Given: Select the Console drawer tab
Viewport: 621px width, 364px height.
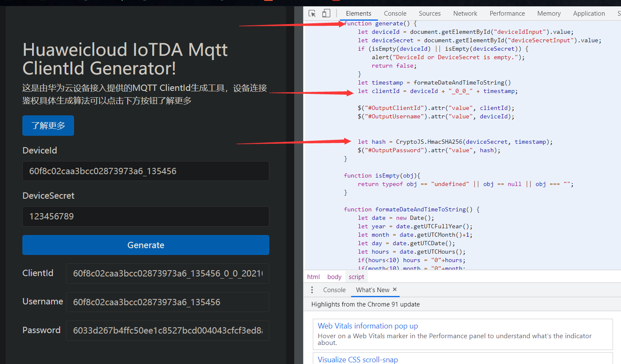Looking at the screenshot, I should pos(334,290).
